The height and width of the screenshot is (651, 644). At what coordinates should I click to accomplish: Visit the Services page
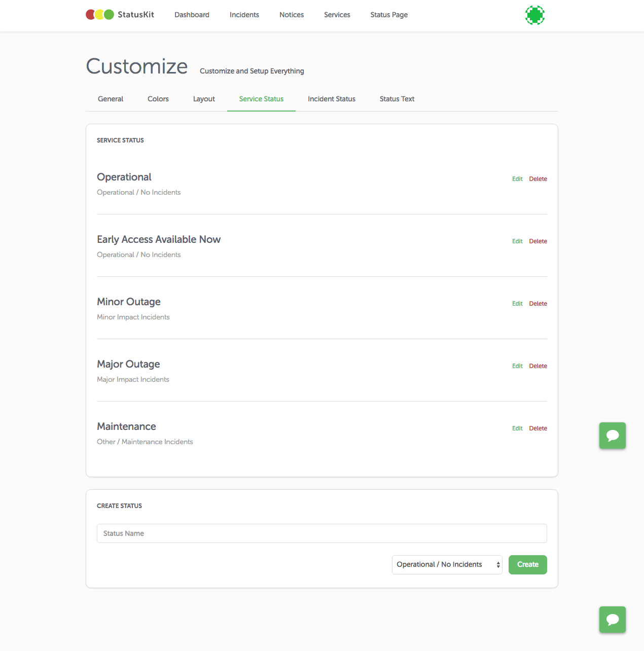[337, 15]
